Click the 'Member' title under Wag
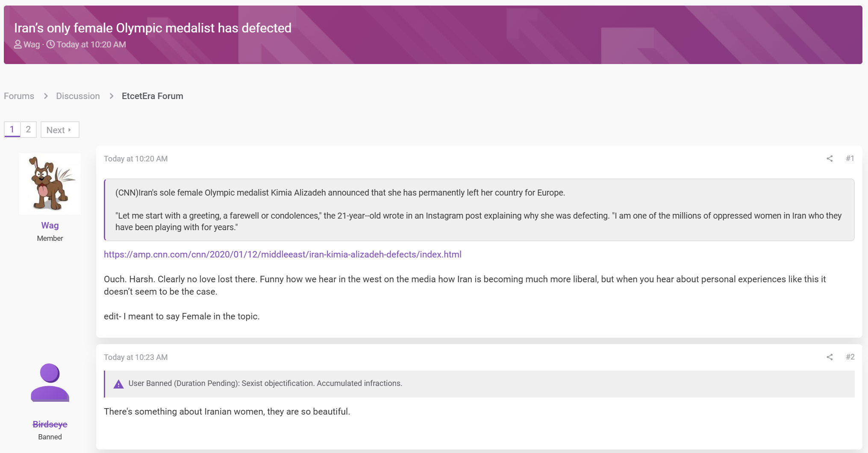The width and height of the screenshot is (868, 453). point(50,238)
